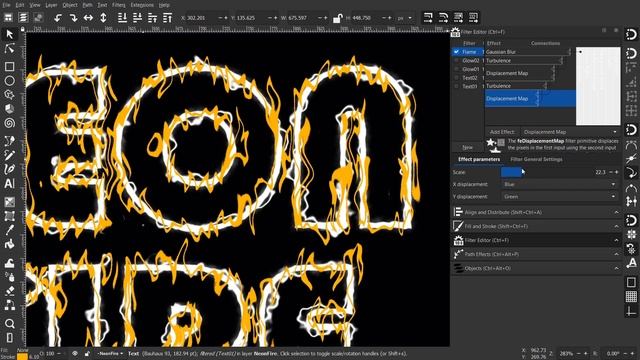
Task: Select the selected Displacement Map effect row
Action: click(x=530, y=98)
